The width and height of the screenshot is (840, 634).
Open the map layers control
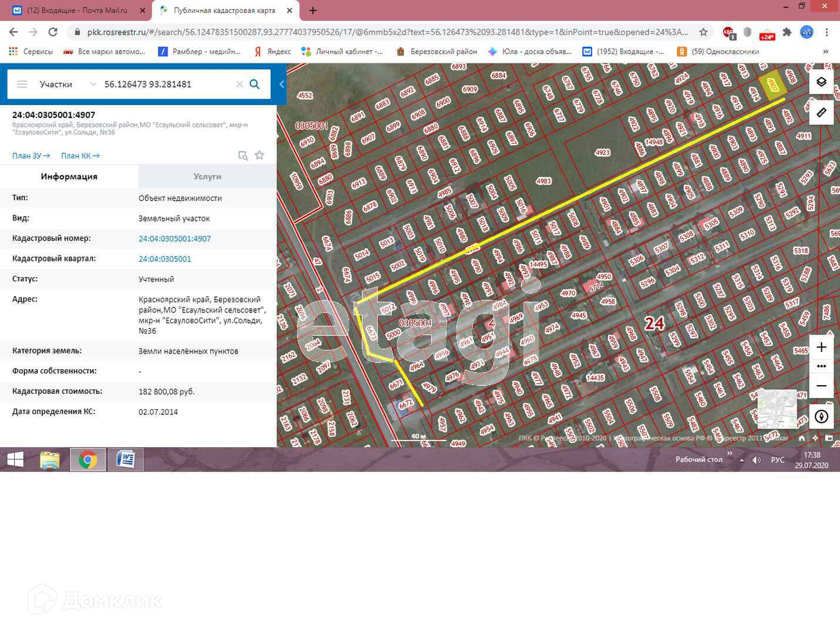click(821, 82)
